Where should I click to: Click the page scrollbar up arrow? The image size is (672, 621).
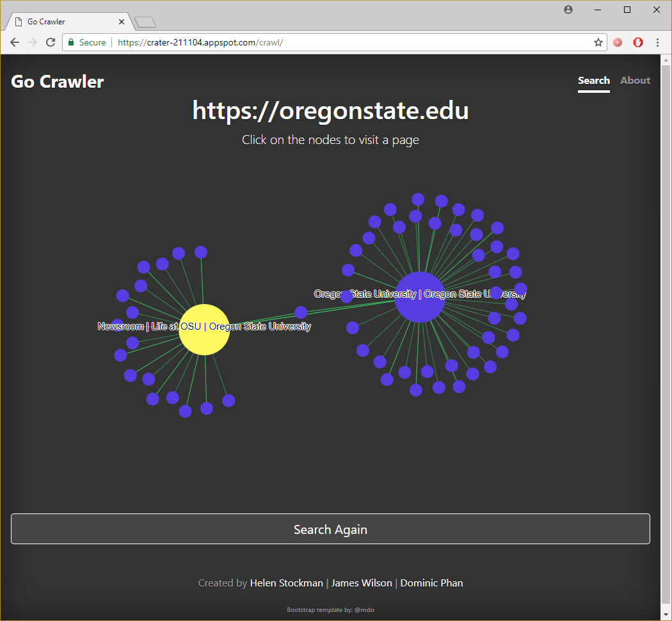(666, 60)
